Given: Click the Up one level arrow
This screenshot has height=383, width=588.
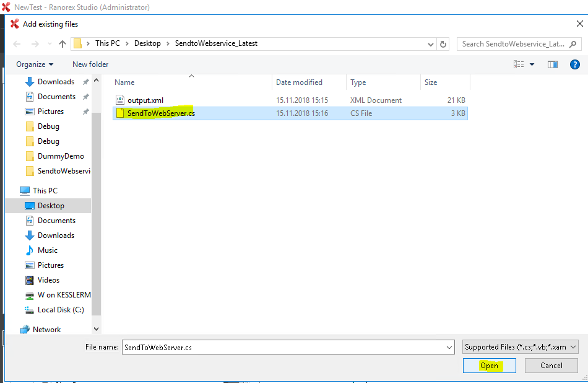Looking at the screenshot, I should (63, 44).
